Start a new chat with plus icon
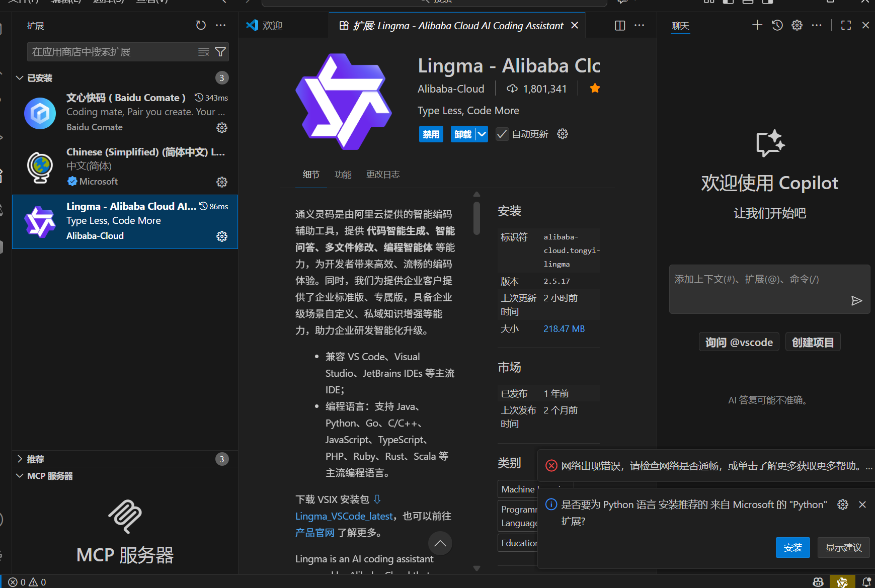This screenshot has width=875, height=588. [757, 25]
